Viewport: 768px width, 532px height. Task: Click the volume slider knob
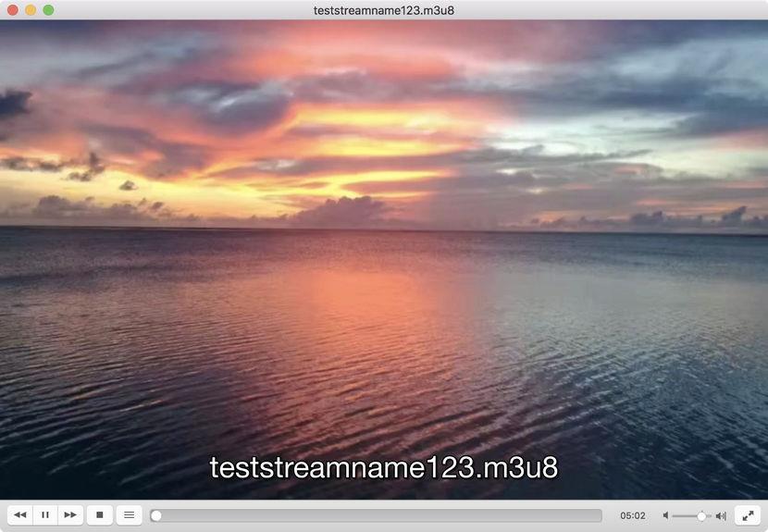[x=701, y=516]
